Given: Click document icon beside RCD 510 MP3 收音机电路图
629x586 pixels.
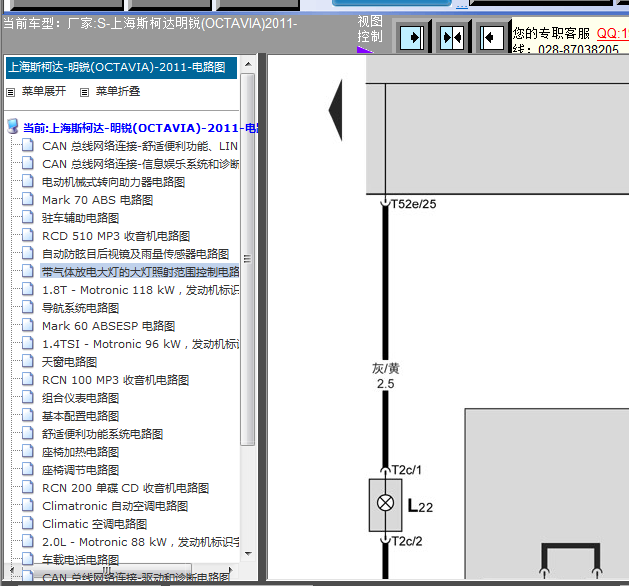Looking at the screenshot, I should click(28, 235).
